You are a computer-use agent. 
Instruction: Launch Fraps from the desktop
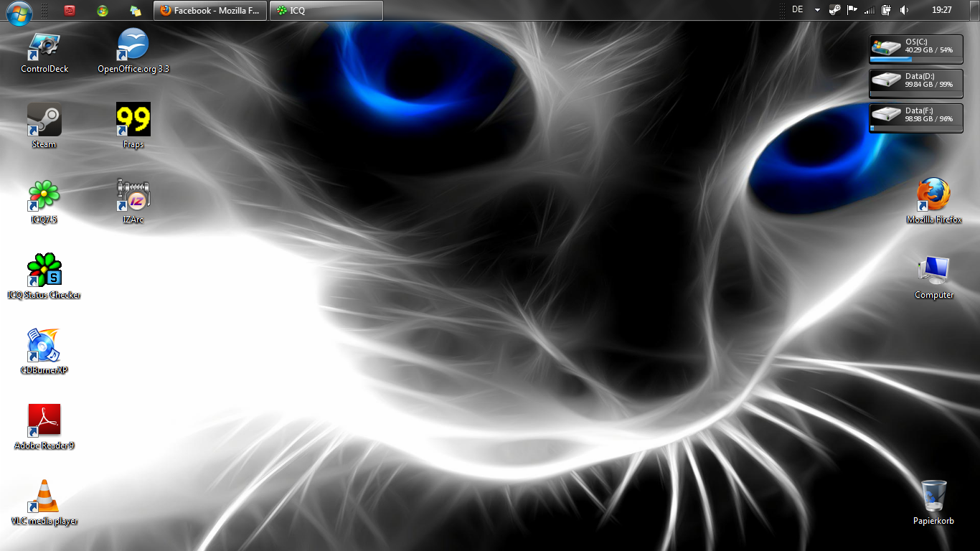(x=133, y=121)
